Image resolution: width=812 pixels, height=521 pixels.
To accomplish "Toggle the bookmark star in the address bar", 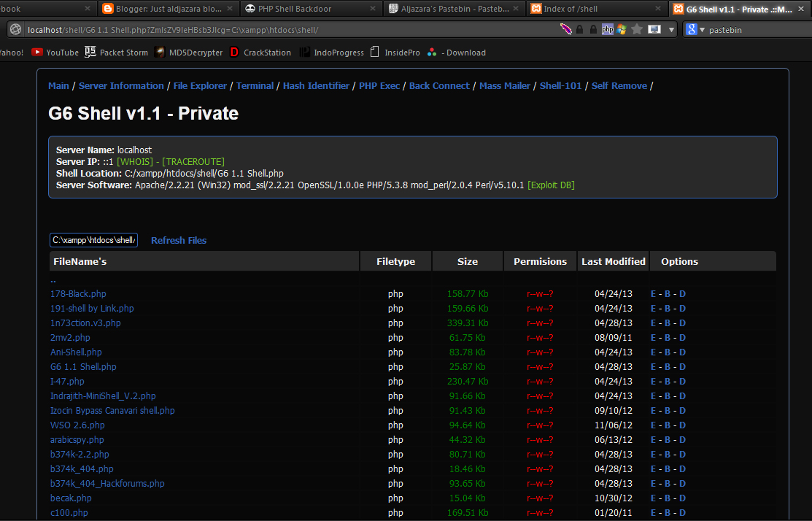I will [636, 29].
